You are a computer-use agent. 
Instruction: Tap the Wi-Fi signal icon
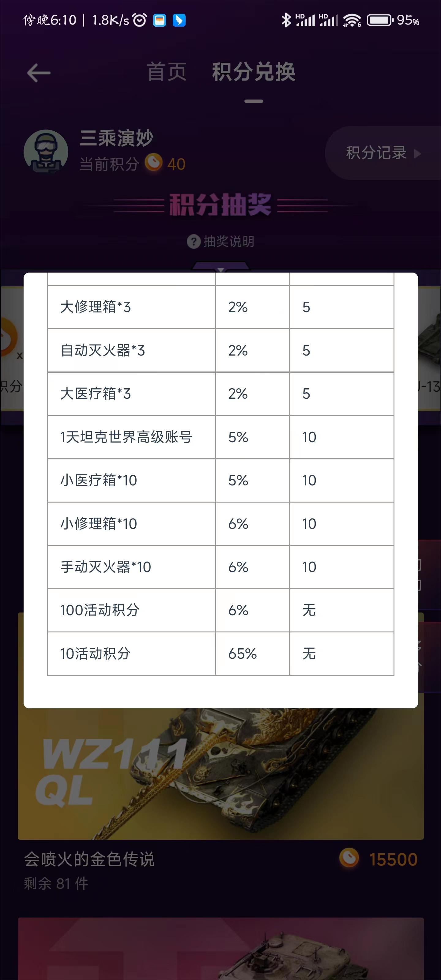(352, 20)
